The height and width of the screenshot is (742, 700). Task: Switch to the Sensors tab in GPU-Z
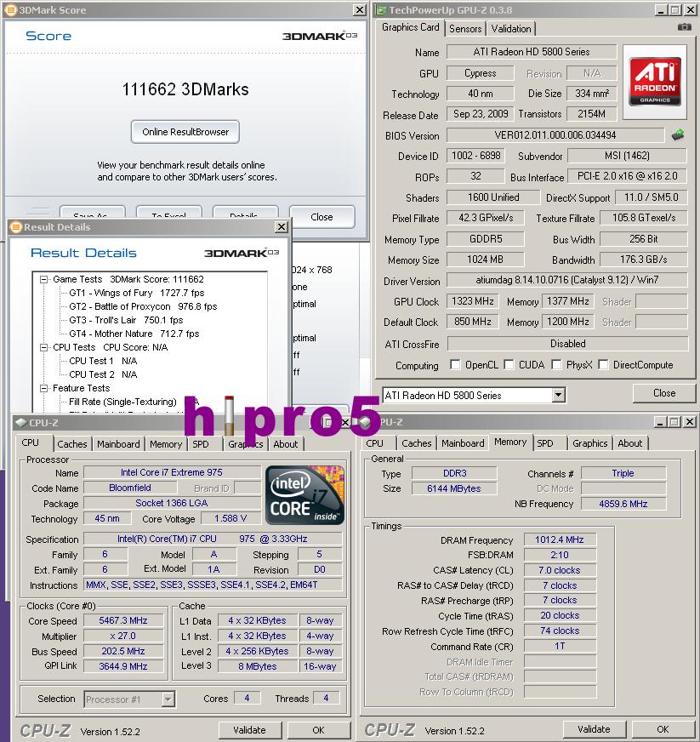465,29
